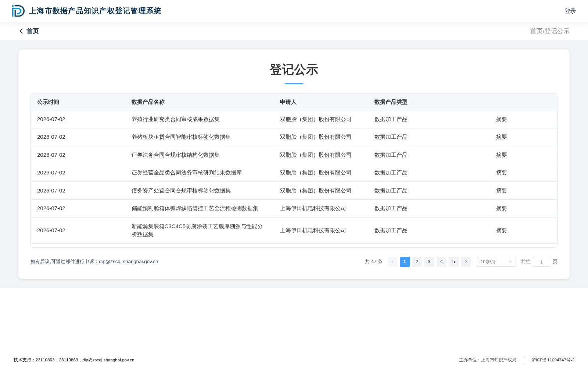Click product name 证券经营全品类合同法务审核研判结果数据库

187,173
